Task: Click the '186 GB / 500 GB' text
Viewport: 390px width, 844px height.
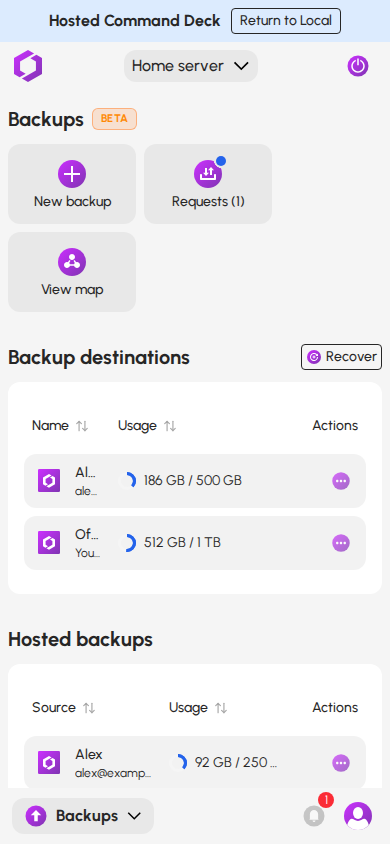Action: 193,481
